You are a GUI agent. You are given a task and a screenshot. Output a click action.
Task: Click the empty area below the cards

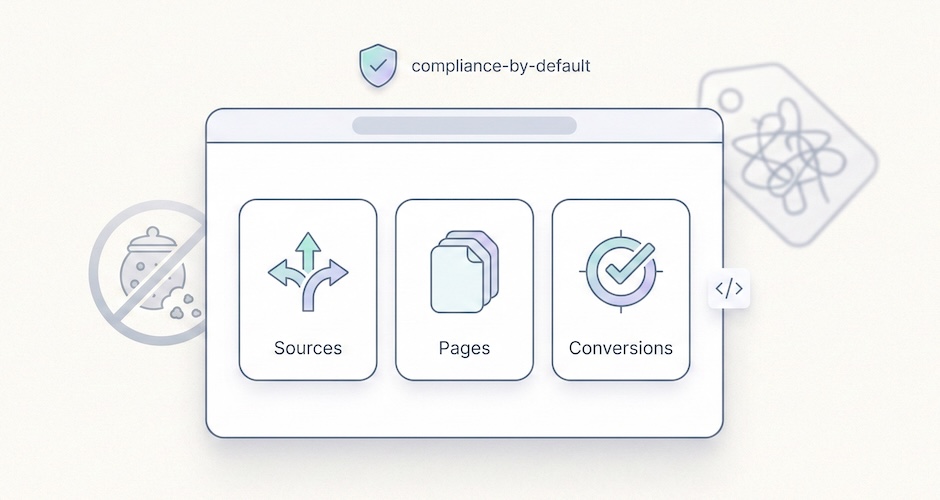point(464,410)
